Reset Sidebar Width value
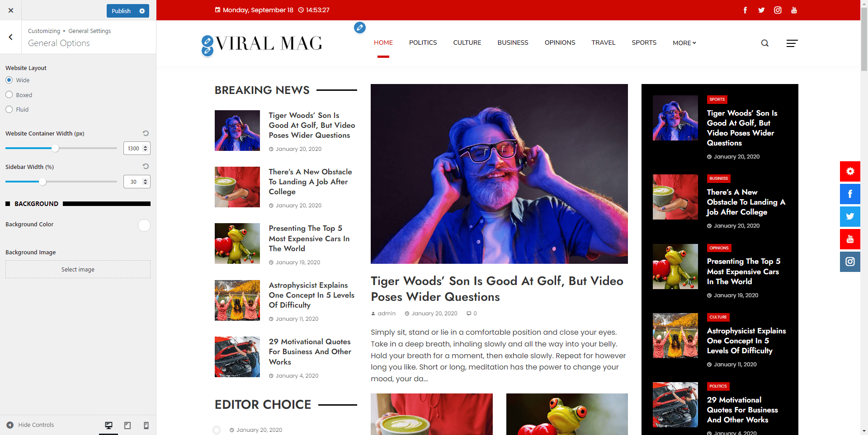 pyautogui.click(x=146, y=166)
